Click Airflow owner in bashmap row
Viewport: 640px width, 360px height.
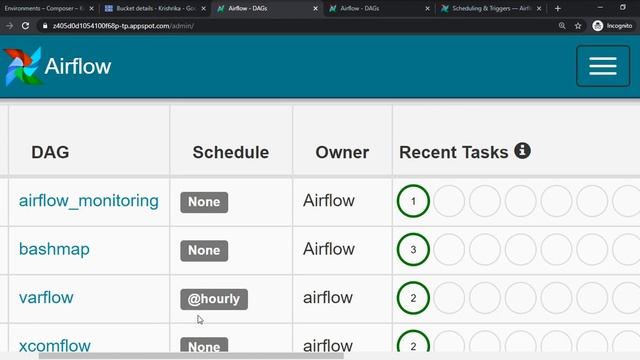tap(329, 249)
